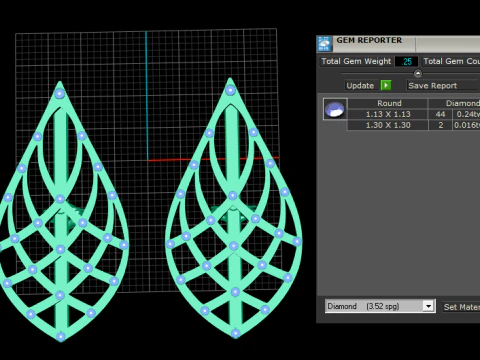Click the Round column header

pos(389,103)
